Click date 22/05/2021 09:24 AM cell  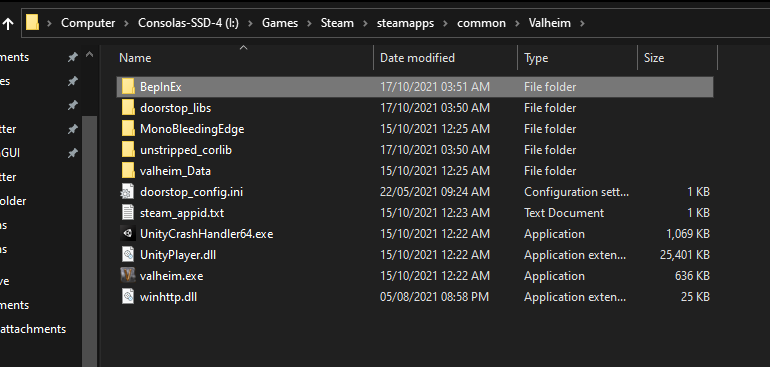(435, 192)
